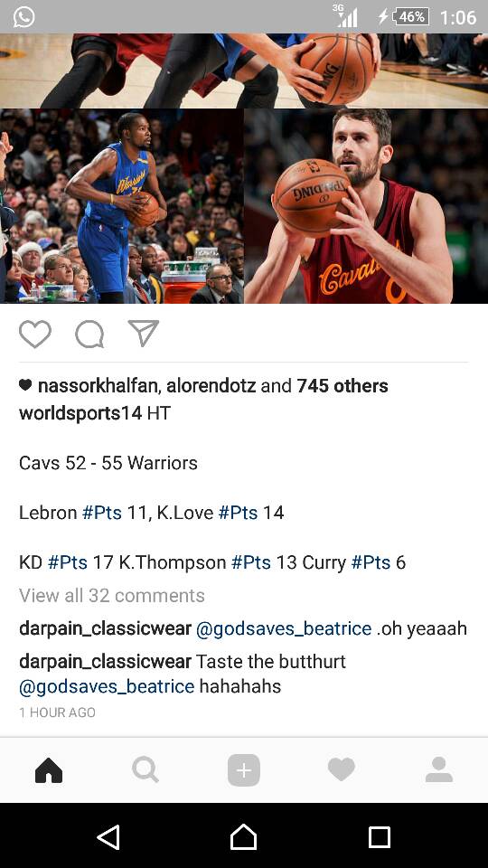Tap the plus icon to add a post

coord(244,770)
